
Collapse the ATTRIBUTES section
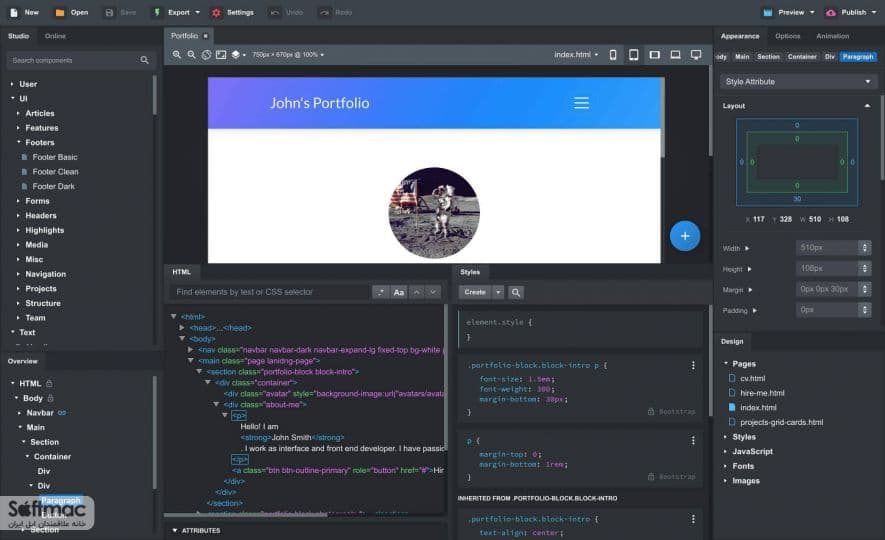175,530
